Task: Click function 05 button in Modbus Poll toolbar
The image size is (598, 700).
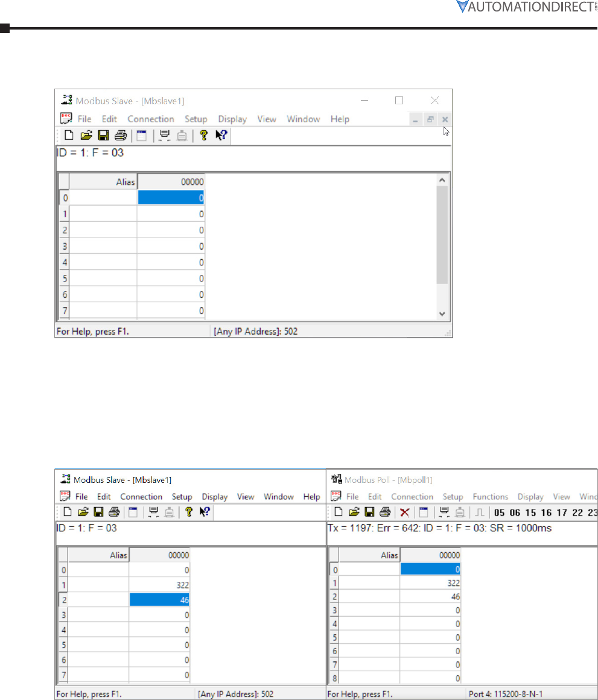Action: tap(499, 513)
